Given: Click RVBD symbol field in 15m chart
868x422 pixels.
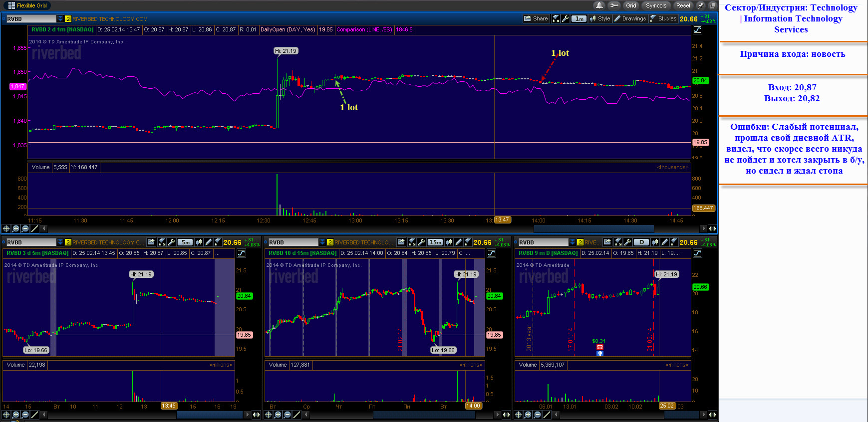Looking at the screenshot, I should [293, 242].
